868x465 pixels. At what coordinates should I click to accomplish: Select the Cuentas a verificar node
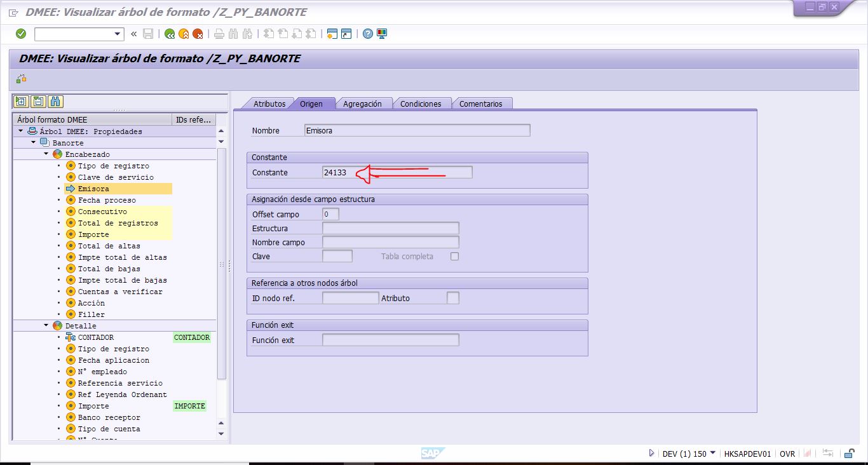coord(120,292)
